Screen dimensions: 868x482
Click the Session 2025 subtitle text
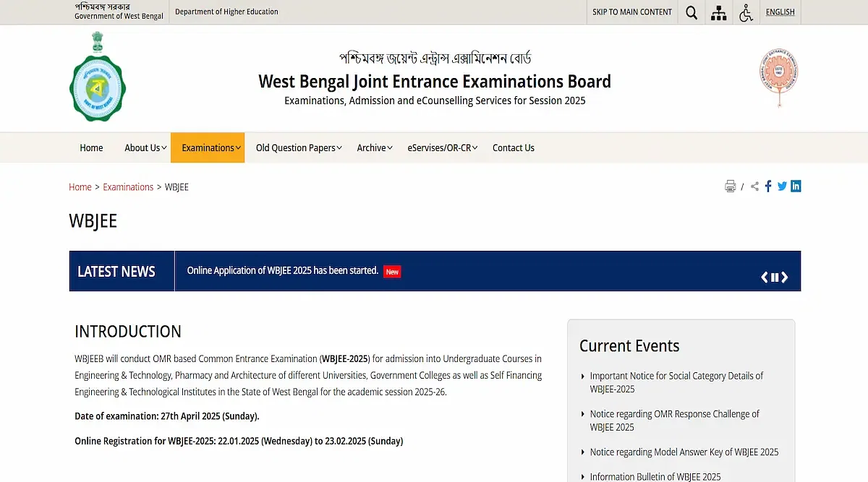(x=435, y=100)
